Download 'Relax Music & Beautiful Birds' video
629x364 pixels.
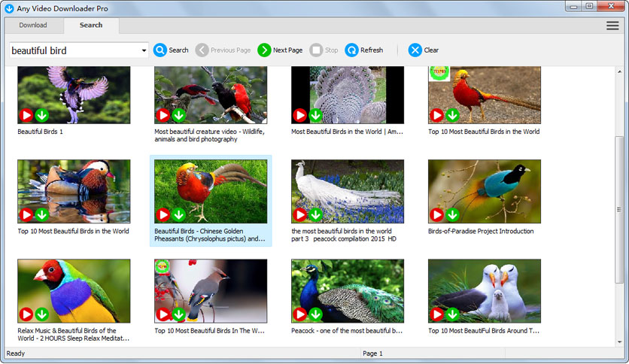pyautogui.click(x=41, y=314)
